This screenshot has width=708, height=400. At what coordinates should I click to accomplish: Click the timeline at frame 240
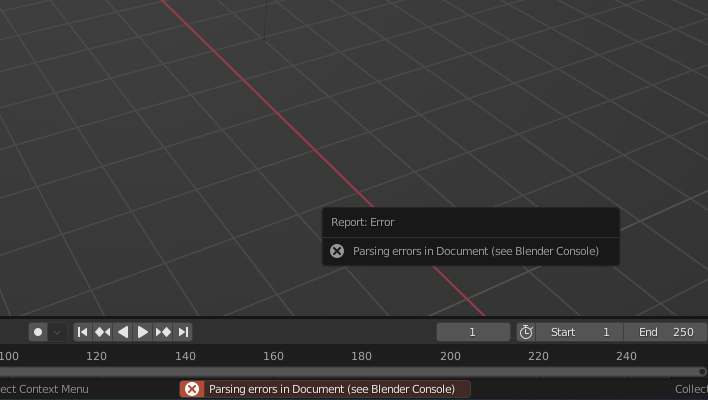[626, 356]
